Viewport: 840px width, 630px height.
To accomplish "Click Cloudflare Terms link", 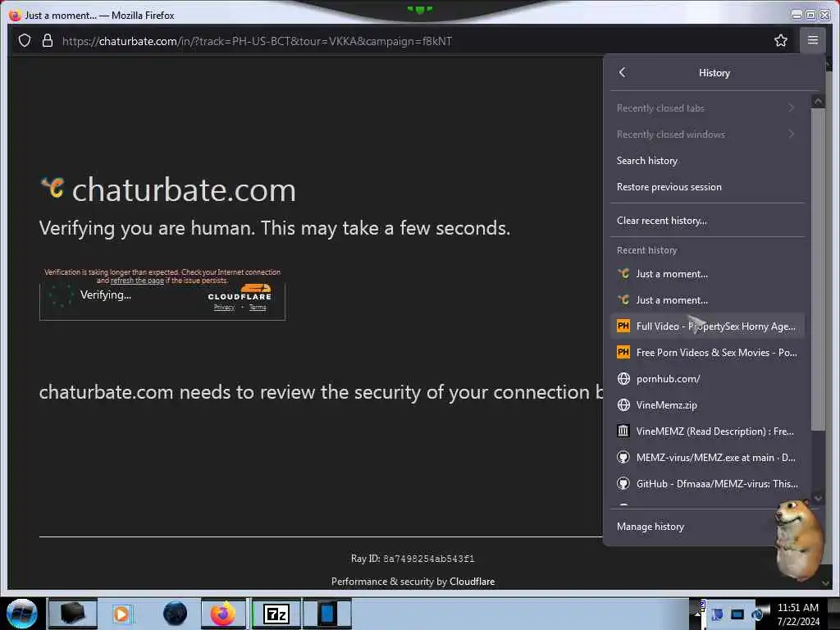I will point(258,308).
